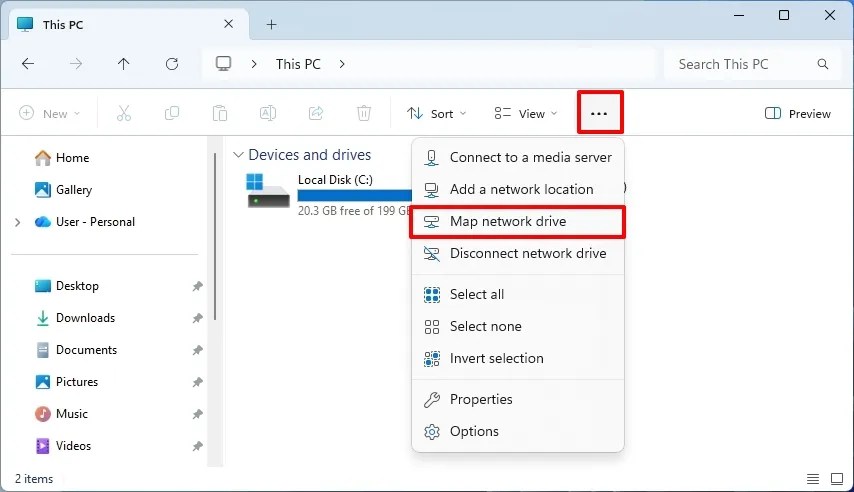
Task: Open Downloads in navigation pane
Action: 86,318
